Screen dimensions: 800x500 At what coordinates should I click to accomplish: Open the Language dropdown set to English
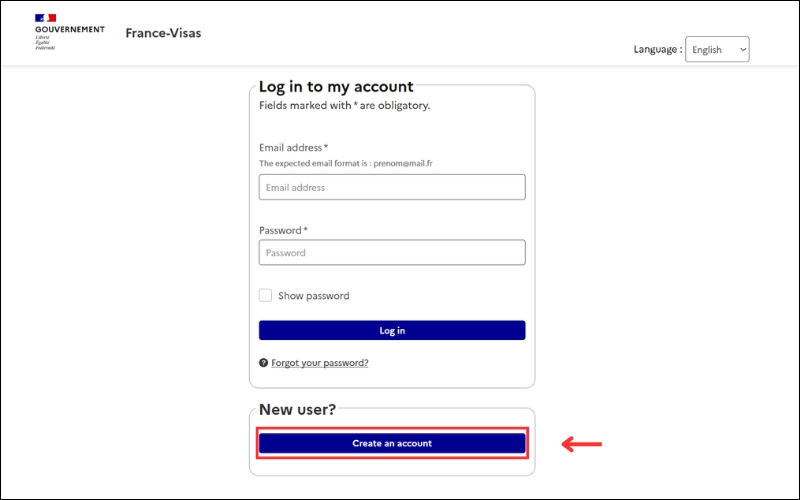click(x=716, y=49)
